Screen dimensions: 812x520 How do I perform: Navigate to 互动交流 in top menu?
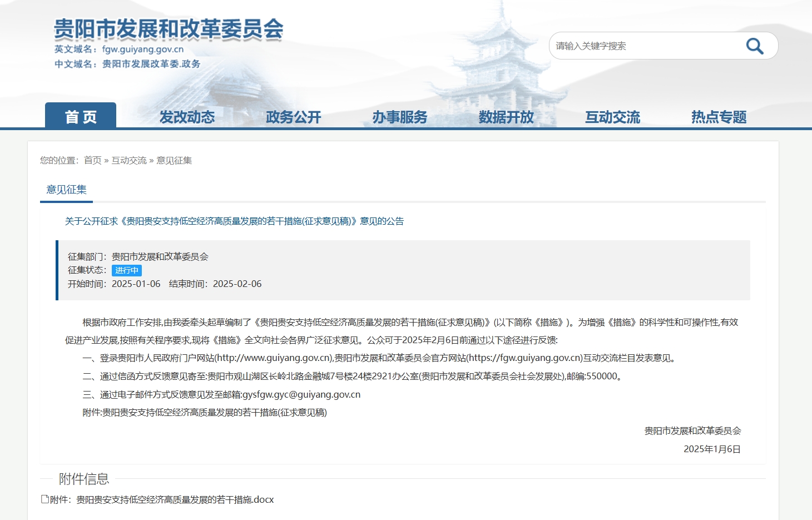[x=612, y=117]
